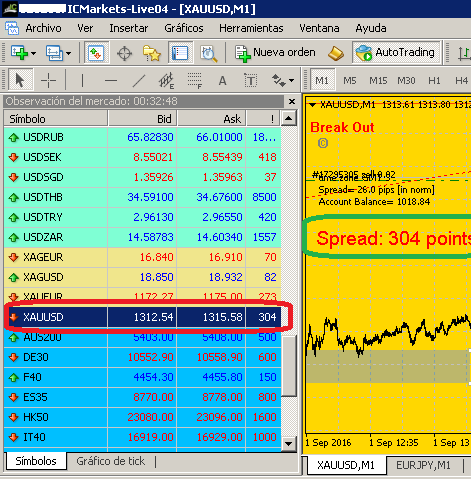Switch to the Gráfico de tick tab
This screenshot has width=471, height=479.
tap(111, 461)
